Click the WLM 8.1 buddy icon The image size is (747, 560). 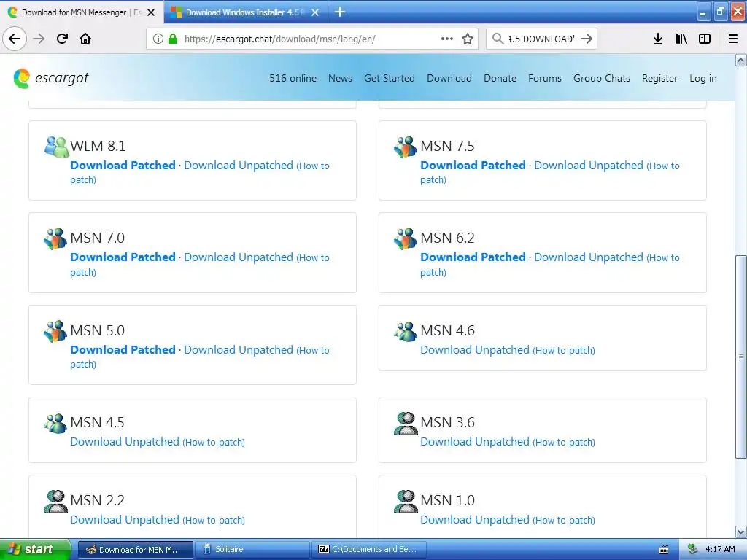click(x=57, y=147)
